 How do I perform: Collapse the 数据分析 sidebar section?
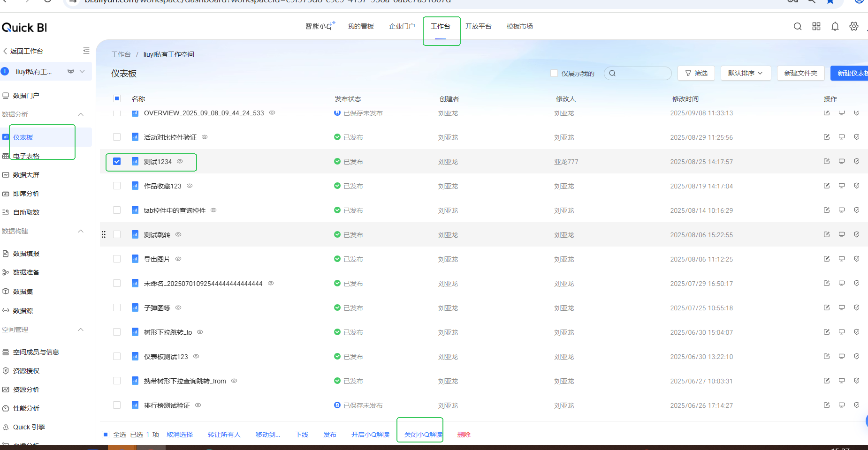pyautogui.click(x=81, y=114)
